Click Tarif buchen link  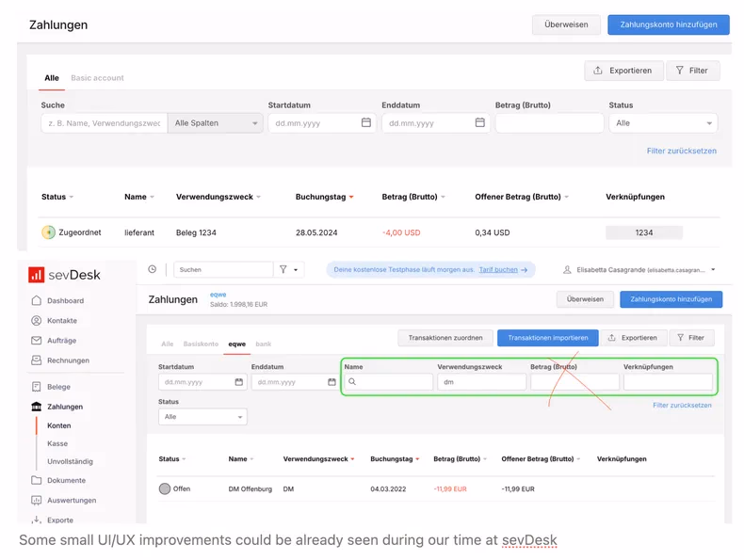(x=498, y=269)
